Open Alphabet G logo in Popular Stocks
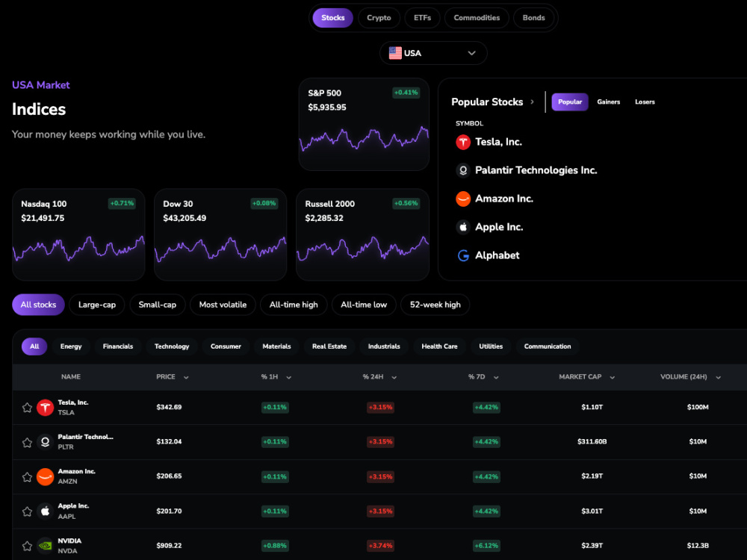The image size is (747, 560). click(463, 255)
